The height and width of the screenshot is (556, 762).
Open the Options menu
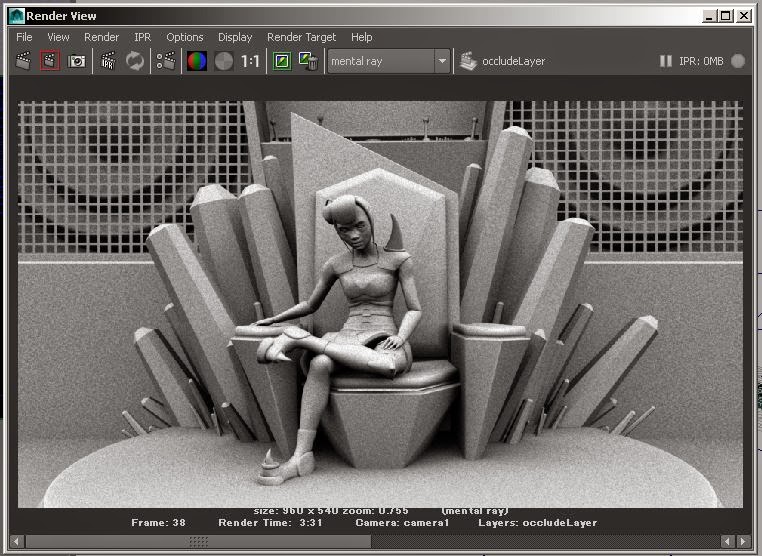[x=185, y=37]
